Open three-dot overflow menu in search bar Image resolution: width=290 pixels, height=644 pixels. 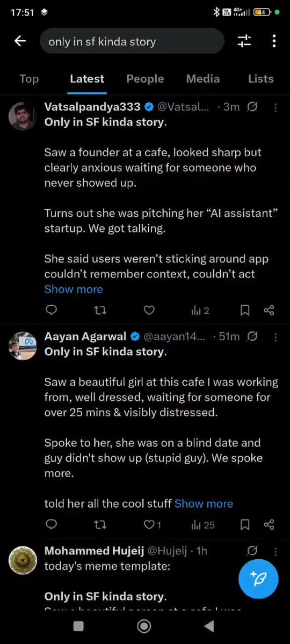click(x=274, y=41)
